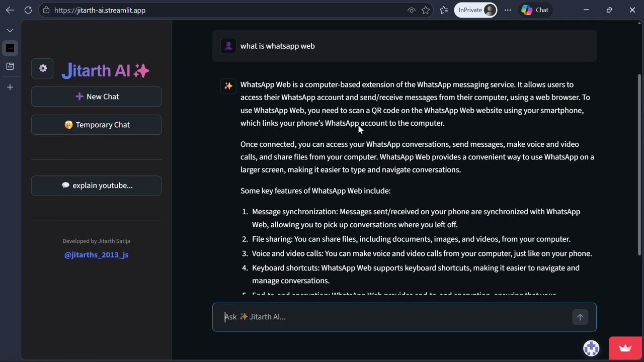Open the settings gear next to Jitarth AI
644x362 pixels.
pos(42,68)
